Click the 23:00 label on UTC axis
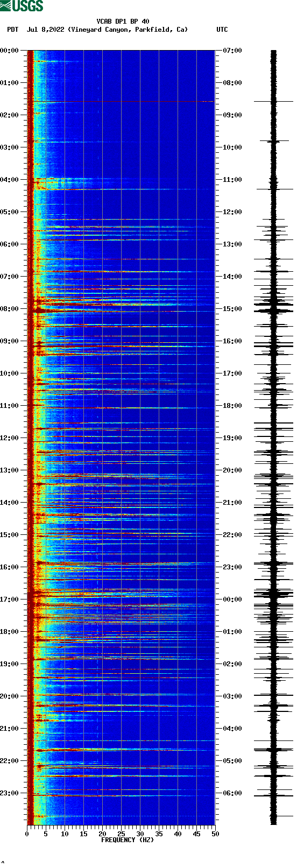297x868 pixels. (x=232, y=567)
